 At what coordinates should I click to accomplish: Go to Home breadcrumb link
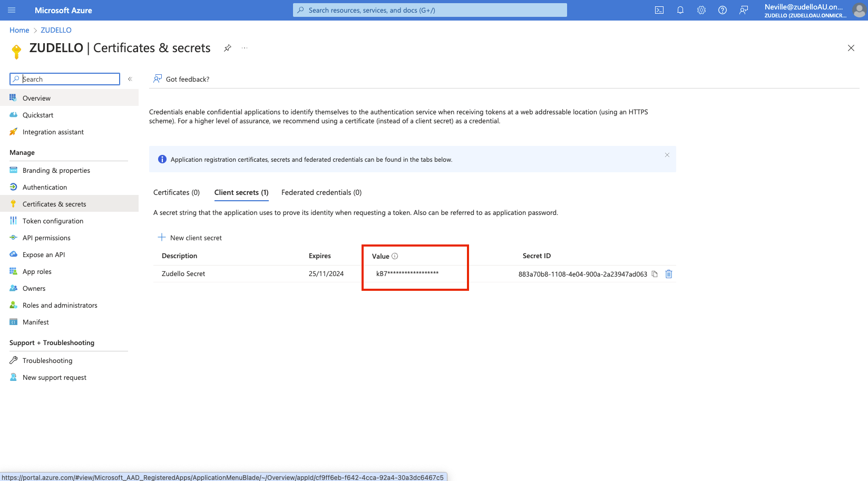pos(19,30)
